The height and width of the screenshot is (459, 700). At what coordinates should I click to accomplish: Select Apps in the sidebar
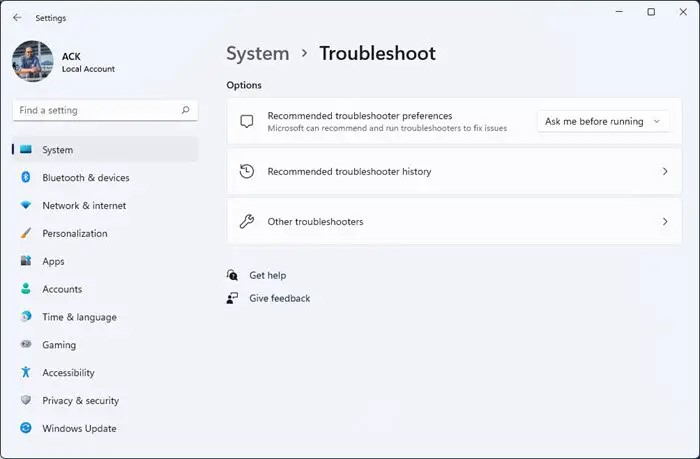53,261
